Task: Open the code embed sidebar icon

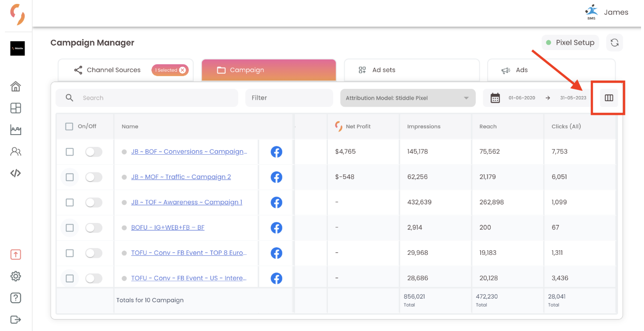Action: point(16,173)
